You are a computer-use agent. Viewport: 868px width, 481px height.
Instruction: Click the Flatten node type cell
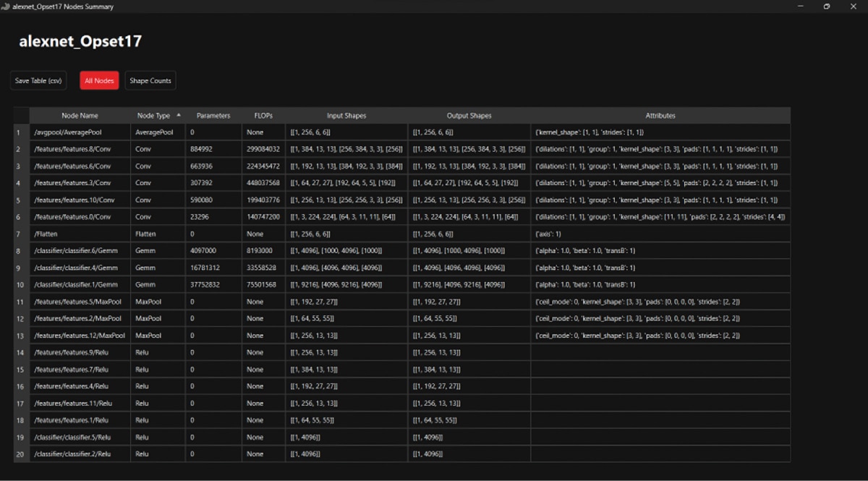158,234
